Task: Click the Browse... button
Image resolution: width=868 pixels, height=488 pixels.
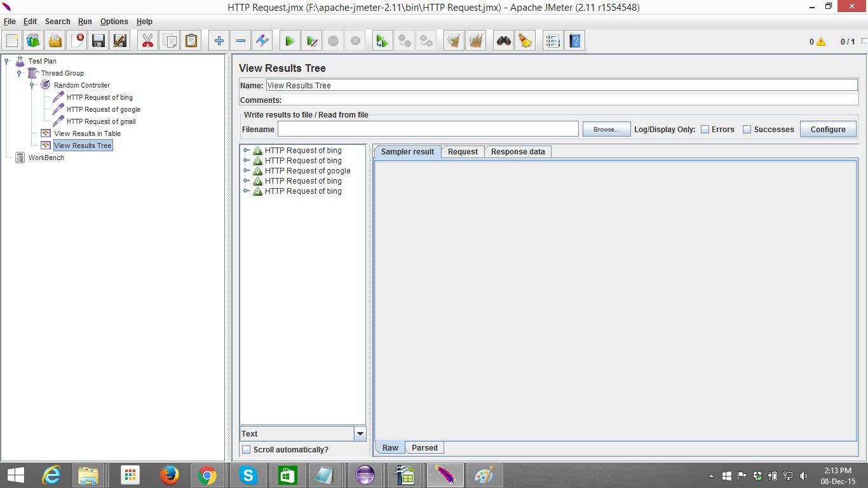Action: point(607,129)
